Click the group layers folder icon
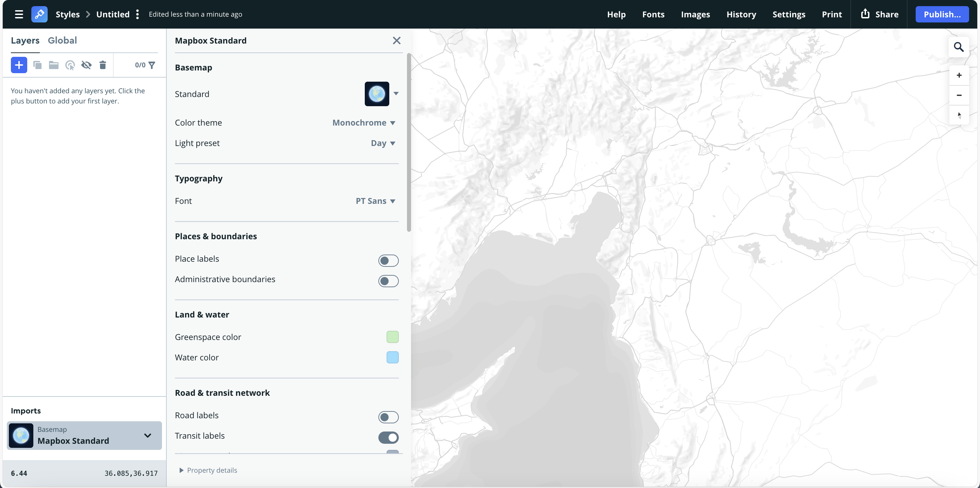 coord(54,65)
